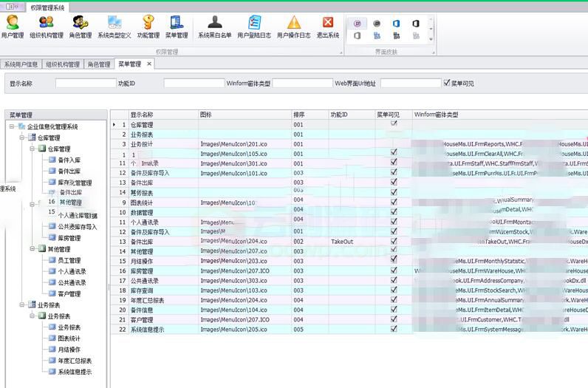Apply the purple circle skin
The width and height of the screenshot is (588, 388).
(358, 23)
